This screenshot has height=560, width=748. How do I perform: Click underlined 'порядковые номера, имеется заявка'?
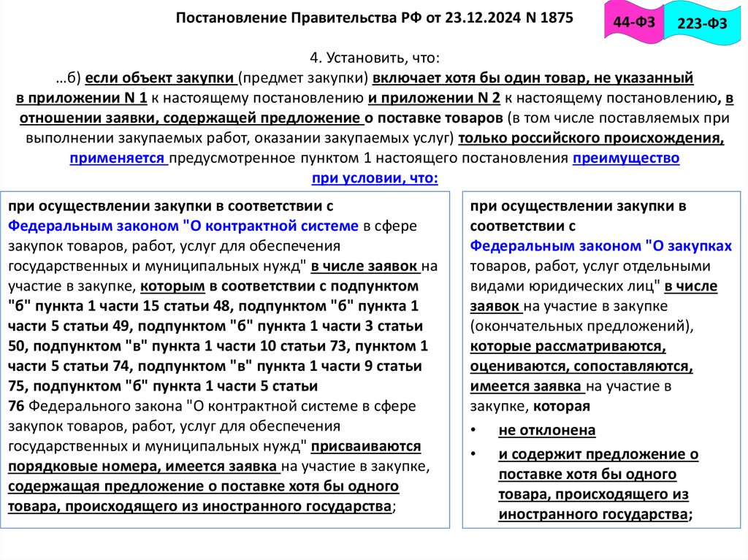point(142,466)
